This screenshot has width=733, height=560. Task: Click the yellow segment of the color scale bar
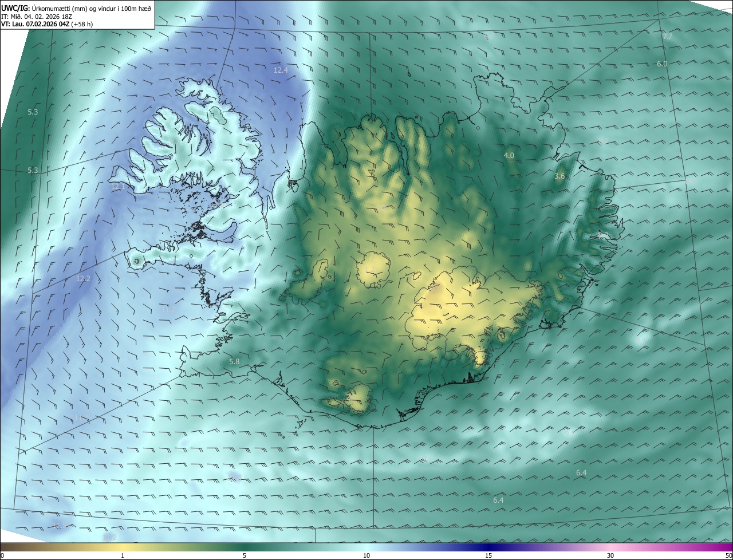[x=123, y=547]
